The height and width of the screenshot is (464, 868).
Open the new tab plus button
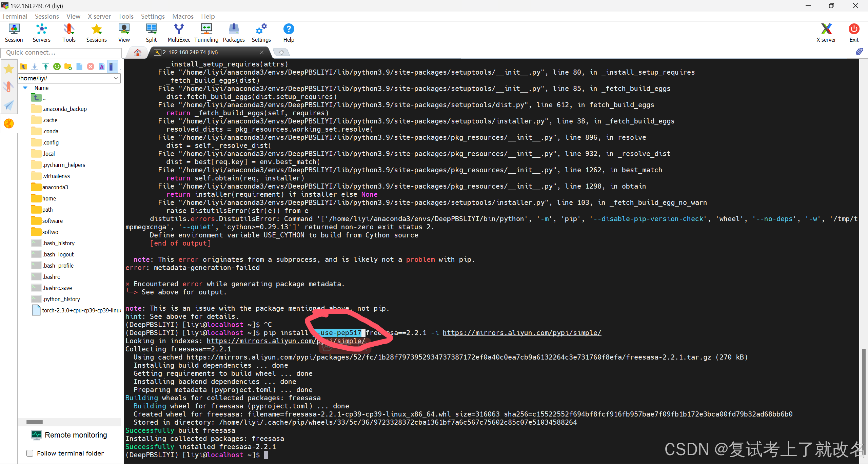(x=281, y=52)
